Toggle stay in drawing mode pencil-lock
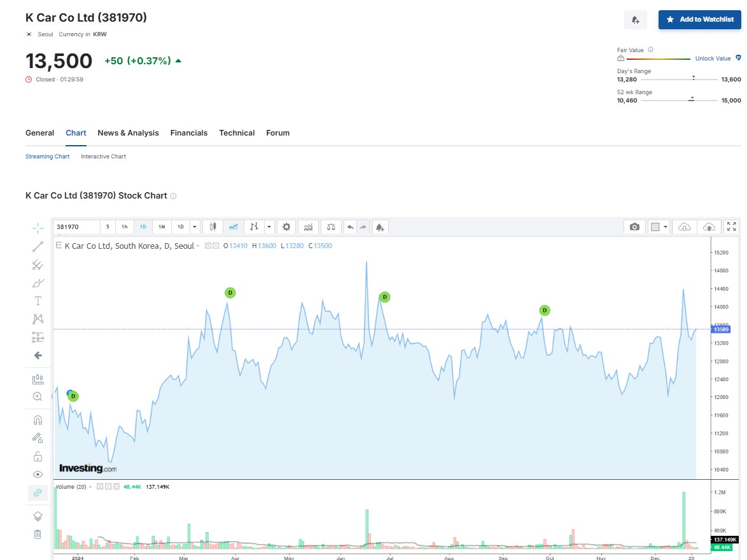Screen dimensions: 747x560 (x=38, y=438)
